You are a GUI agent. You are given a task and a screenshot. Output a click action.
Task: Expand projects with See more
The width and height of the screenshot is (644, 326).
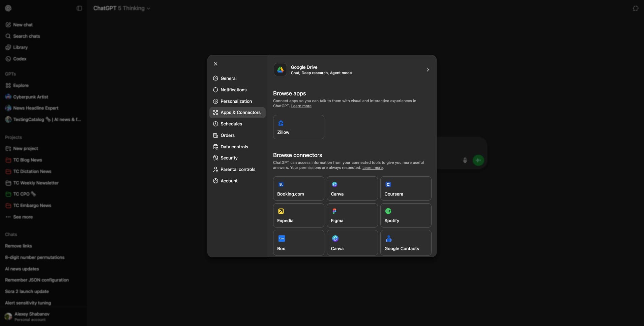pos(43,217)
